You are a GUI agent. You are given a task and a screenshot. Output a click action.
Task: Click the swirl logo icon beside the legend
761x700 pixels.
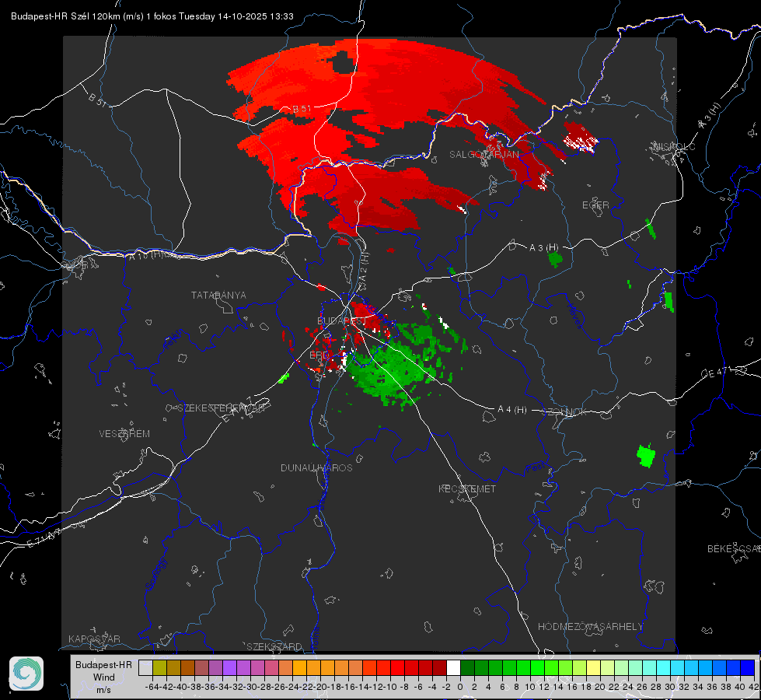click(26, 674)
